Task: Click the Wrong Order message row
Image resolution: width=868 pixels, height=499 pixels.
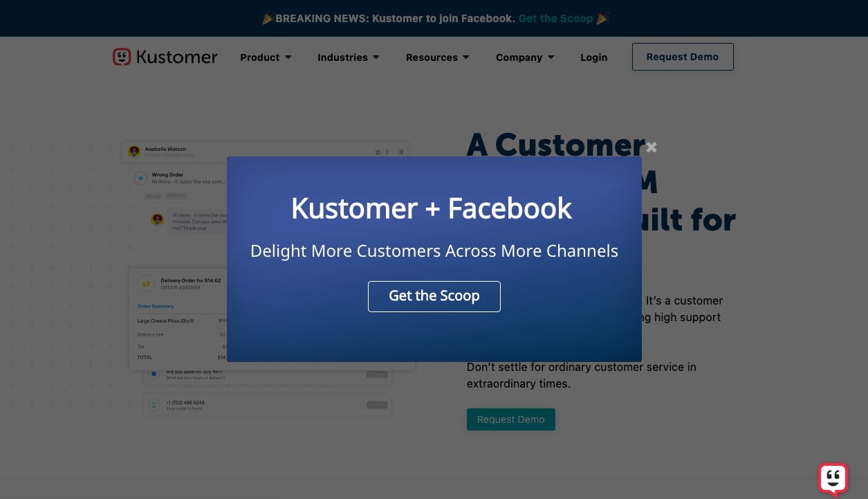Action: 180,178
